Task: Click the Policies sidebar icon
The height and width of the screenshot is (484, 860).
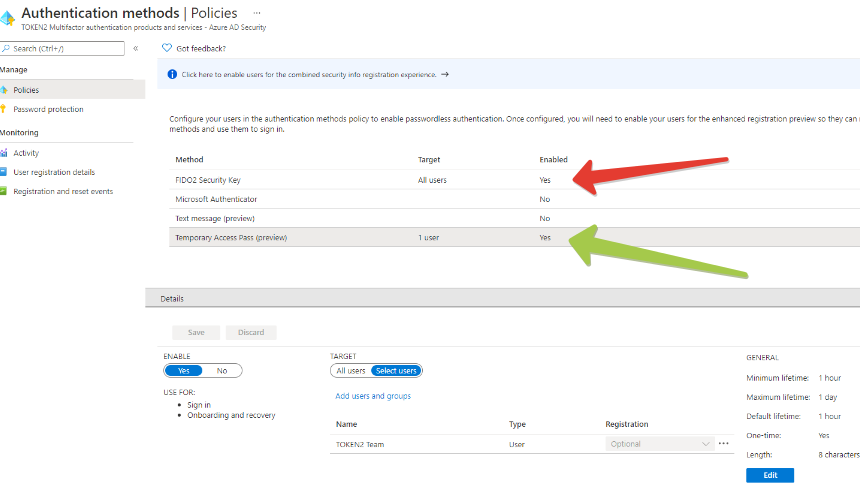Action: click(4, 90)
